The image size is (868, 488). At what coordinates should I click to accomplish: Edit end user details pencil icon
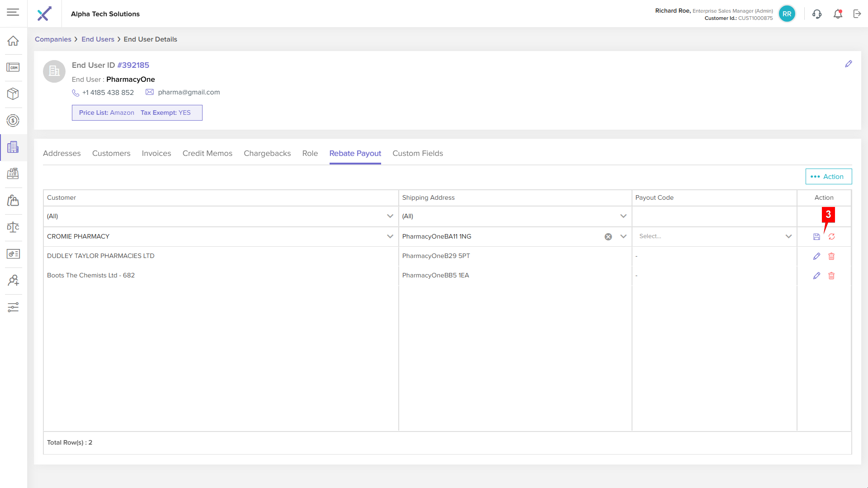click(x=849, y=64)
